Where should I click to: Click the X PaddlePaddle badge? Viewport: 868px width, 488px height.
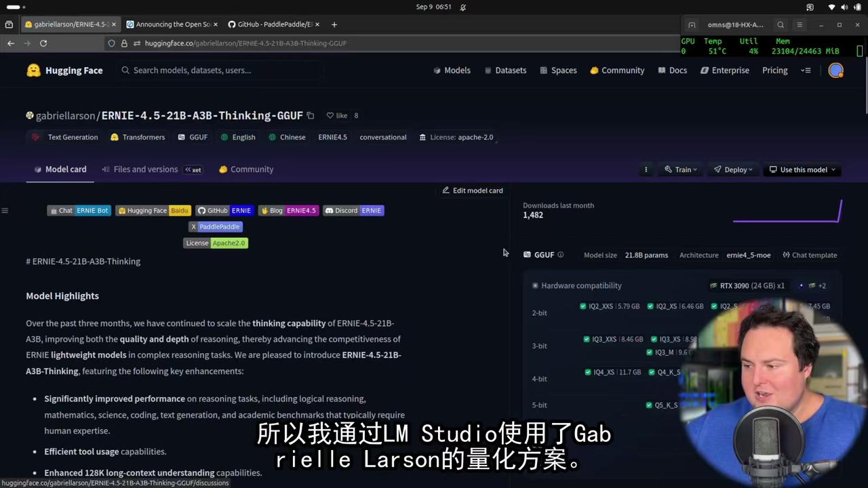[216, 227]
